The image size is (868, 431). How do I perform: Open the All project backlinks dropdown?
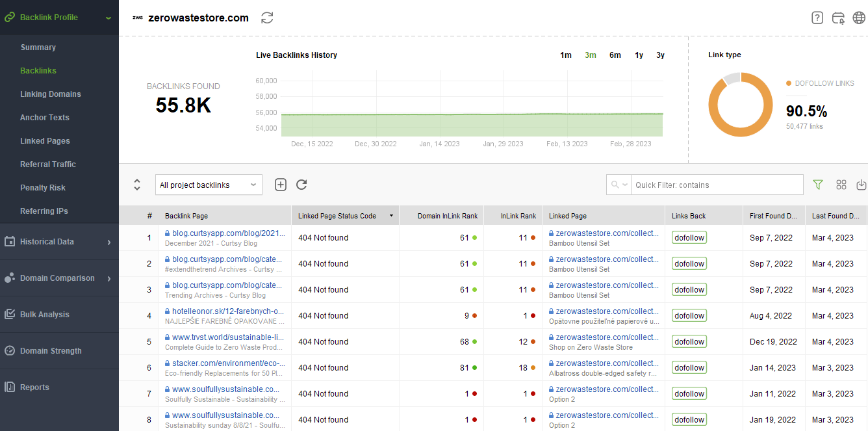click(x=209, y=185)
